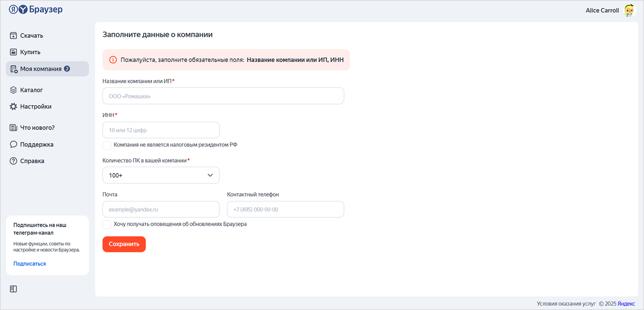Click the Yandex Browser logo icon

coord(18,10)
